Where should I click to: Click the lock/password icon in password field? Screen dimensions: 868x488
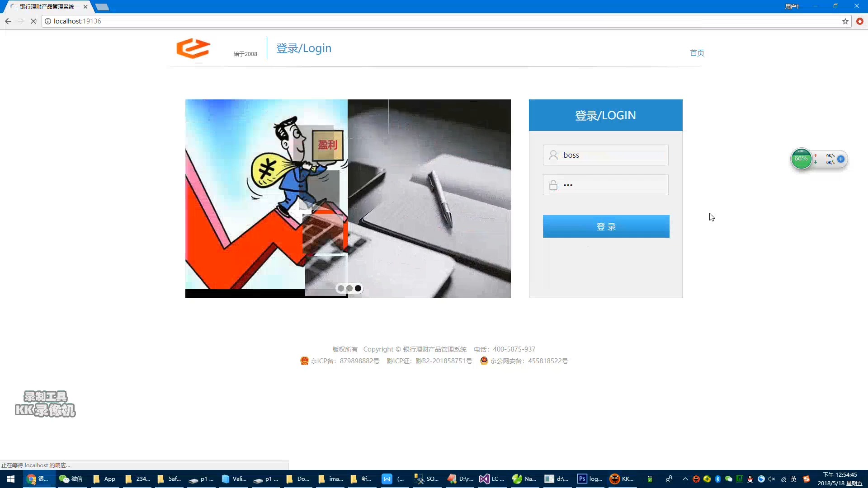tap(554, 185)
